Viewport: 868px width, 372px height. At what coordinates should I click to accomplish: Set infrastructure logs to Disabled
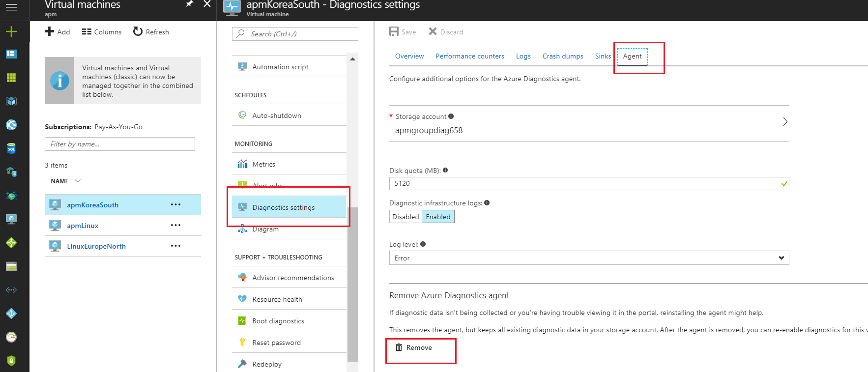pos(405,217)
